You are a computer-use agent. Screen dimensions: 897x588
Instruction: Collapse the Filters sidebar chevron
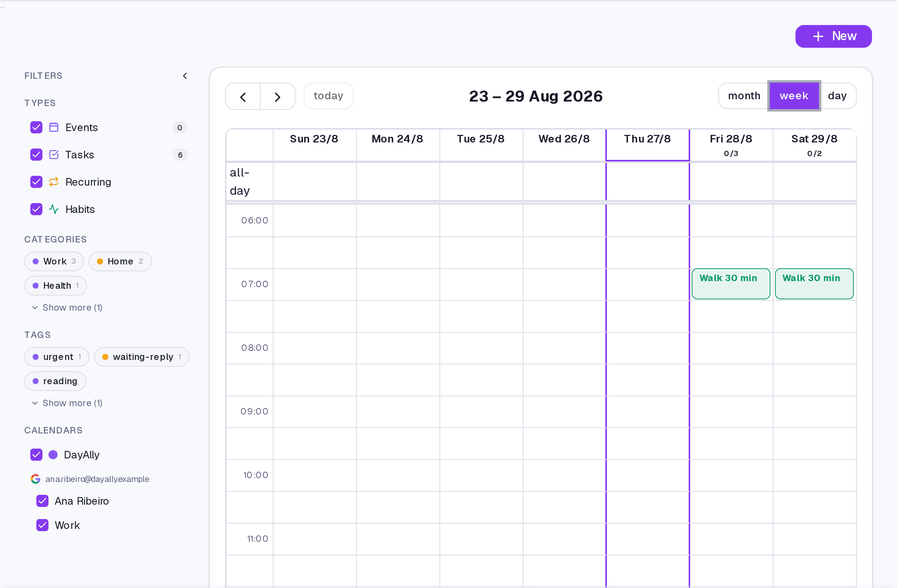185,76
